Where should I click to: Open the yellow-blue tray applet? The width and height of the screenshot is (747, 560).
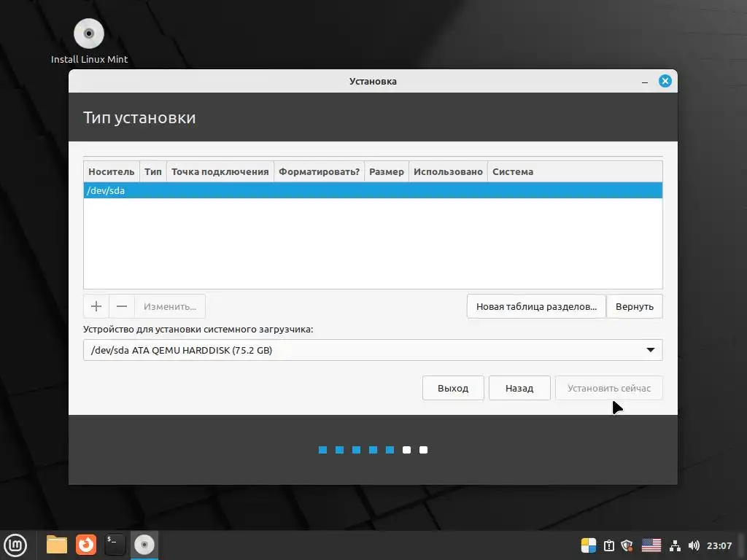click(x=589, y=545)
